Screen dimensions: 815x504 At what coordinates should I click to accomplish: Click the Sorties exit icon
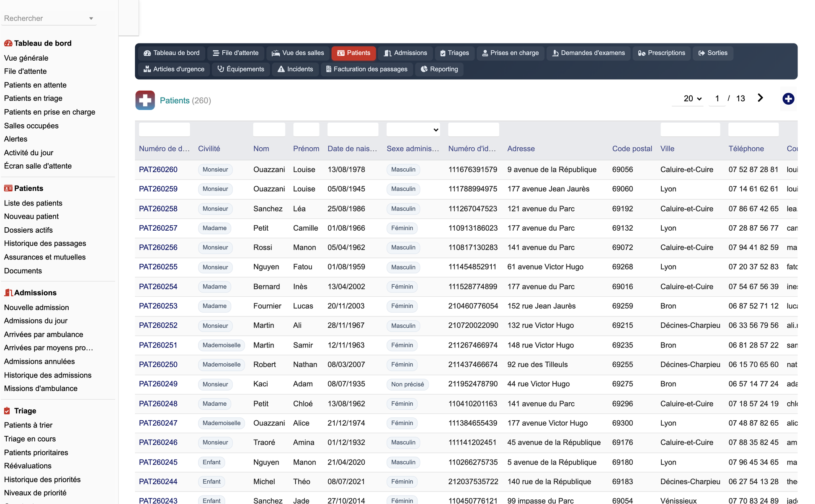point(702,53)
